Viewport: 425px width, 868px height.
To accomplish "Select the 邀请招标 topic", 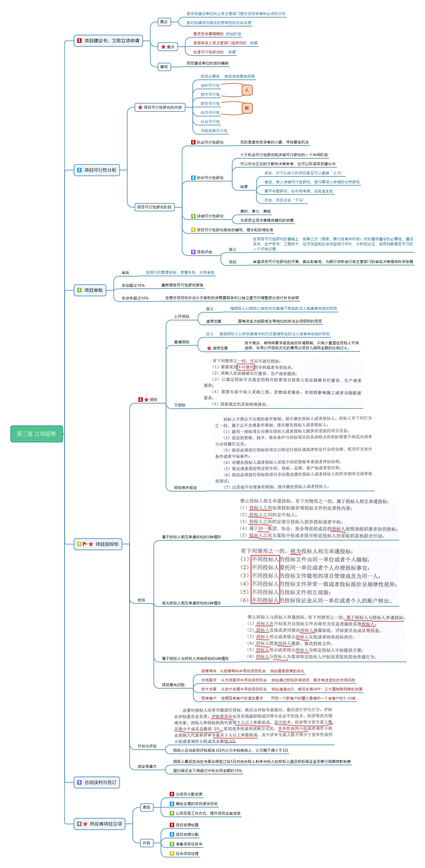I will [x=181, y=342].
